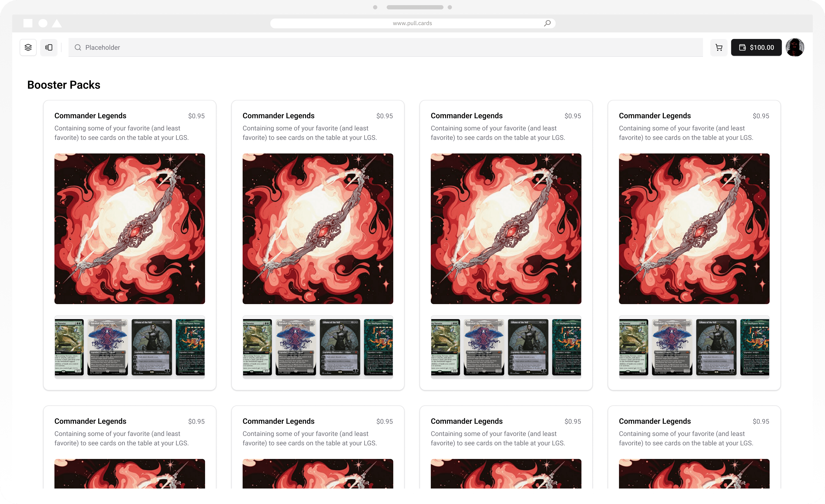Preview the Emrakul card in second top-row pack
Screen dimensions: 825x504
pyautogui.click(x=296, y=347)
